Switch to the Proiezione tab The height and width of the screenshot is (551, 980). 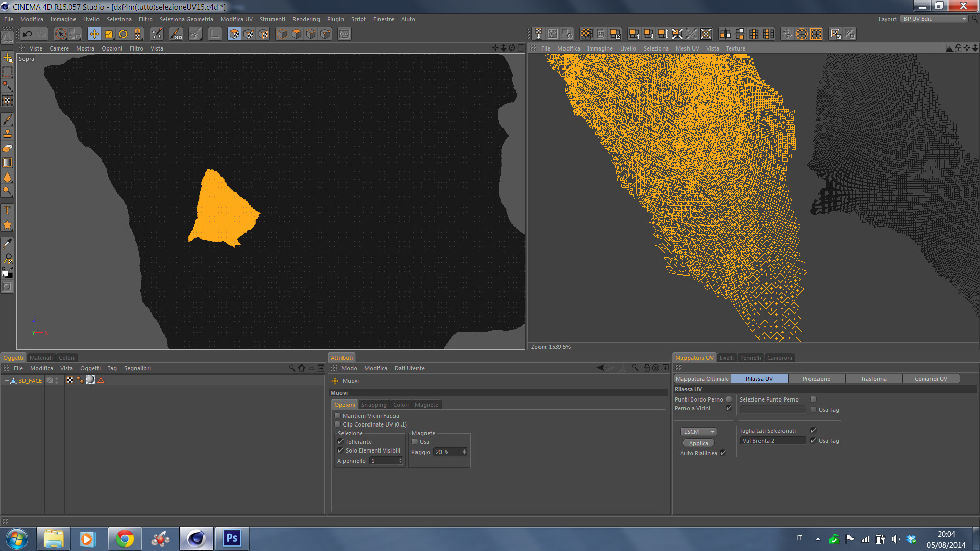click(x=816, y=379)
